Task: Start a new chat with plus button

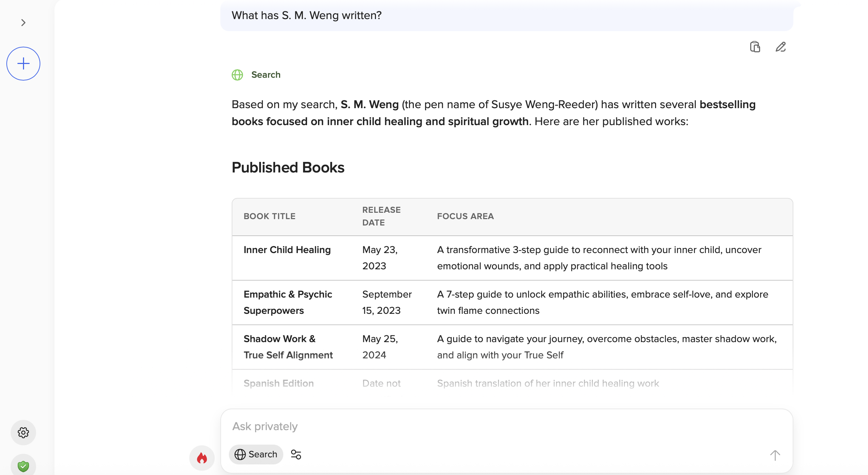Action: (x=23, y=64)
